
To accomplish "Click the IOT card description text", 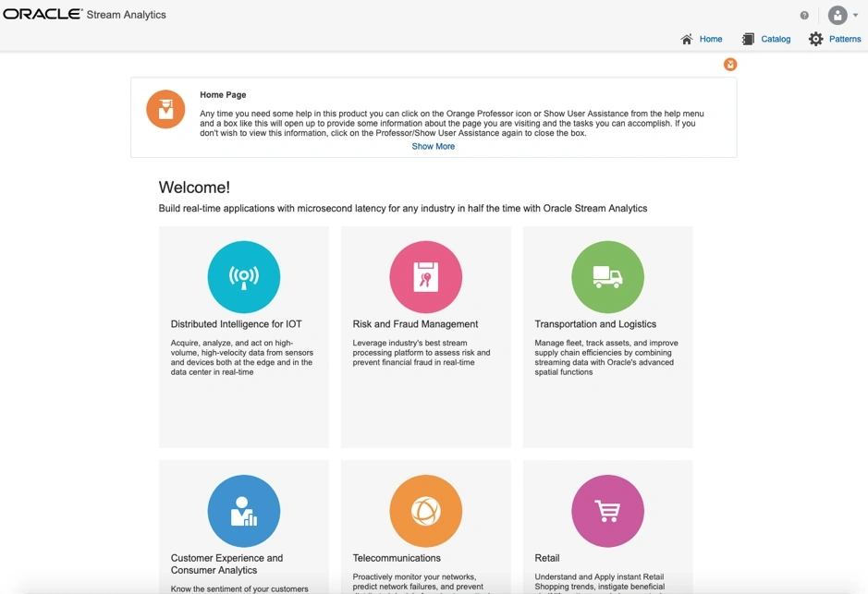I will click(x=242, y=358).
